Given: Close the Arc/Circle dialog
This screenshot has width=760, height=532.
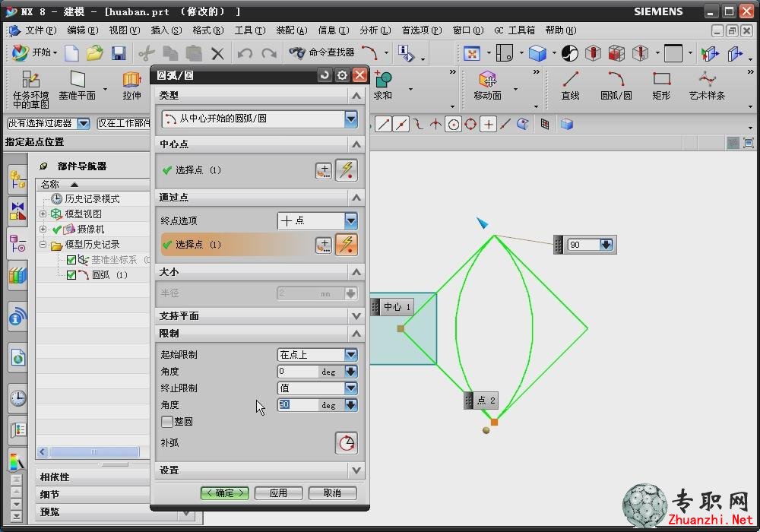Looking at the screenshot, I should 359,75.
